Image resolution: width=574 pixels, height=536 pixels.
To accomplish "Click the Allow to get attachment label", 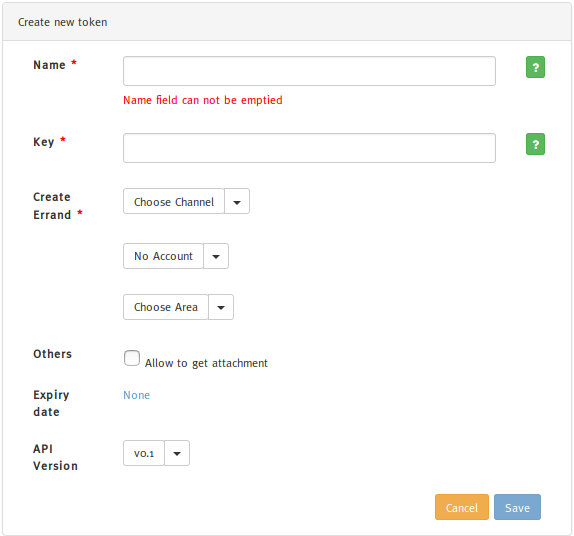I will 206,363.
